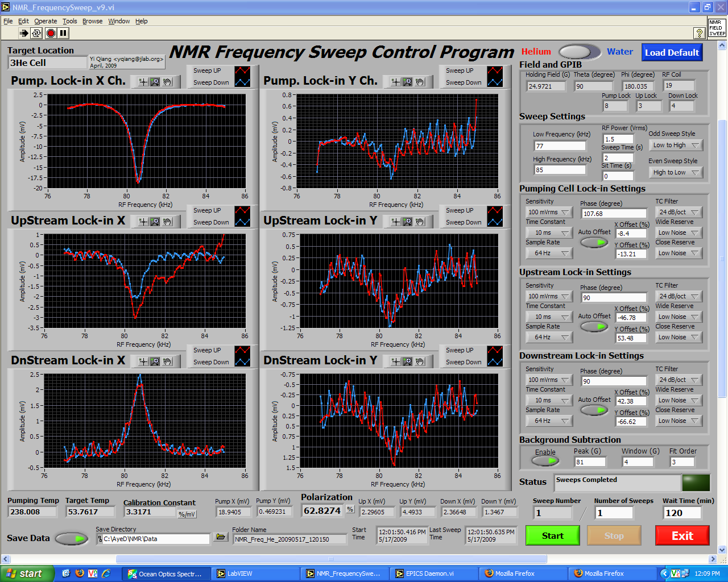Click the Load Default button
728x582 pixels.
tap(672, 52)
